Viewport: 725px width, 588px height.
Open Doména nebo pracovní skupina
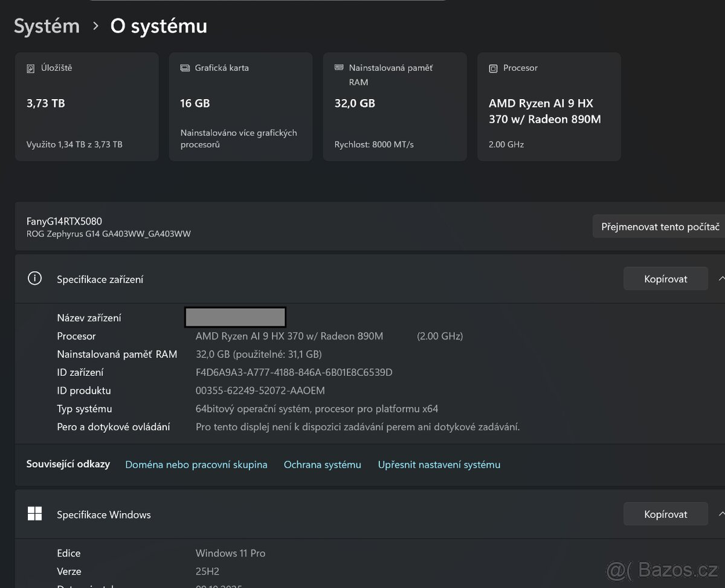coord(196,464)
